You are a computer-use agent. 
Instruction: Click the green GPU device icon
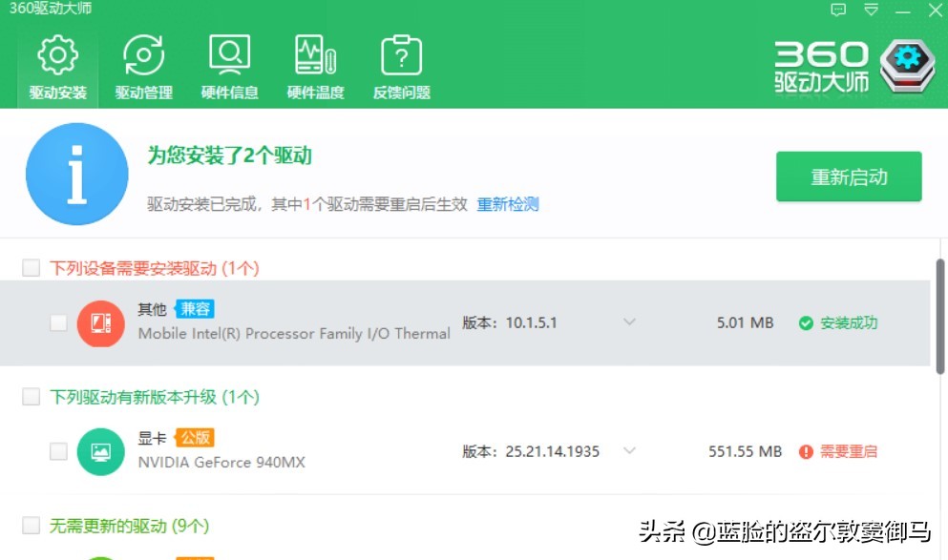[100, 450]
